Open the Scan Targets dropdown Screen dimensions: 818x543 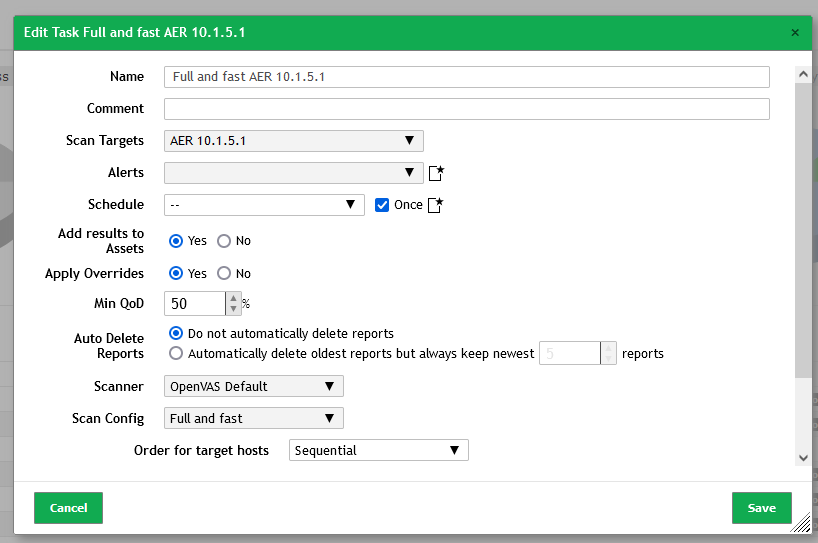pyautogui.click(x=293, y=141)
